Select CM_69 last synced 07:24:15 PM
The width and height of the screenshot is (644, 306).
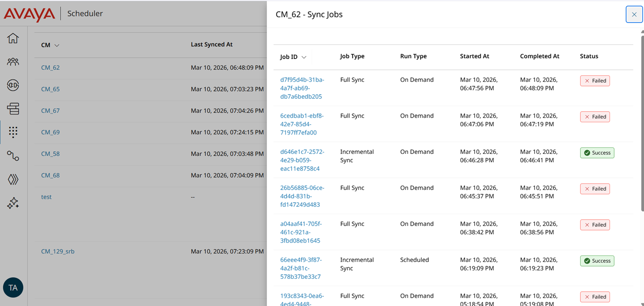point(227,132)
